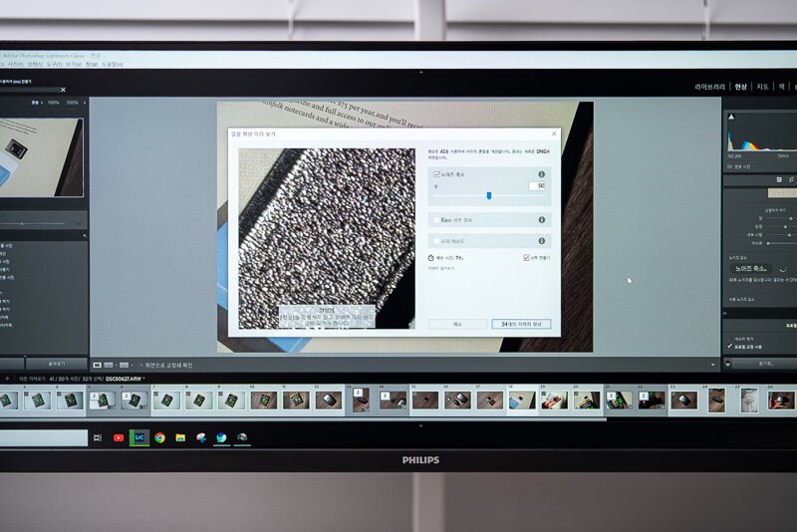Image resolution: width=797 pixels, height=532 pixels.
Task: Click Before/After view icon in toolbar
Action: tap(124, 365)
